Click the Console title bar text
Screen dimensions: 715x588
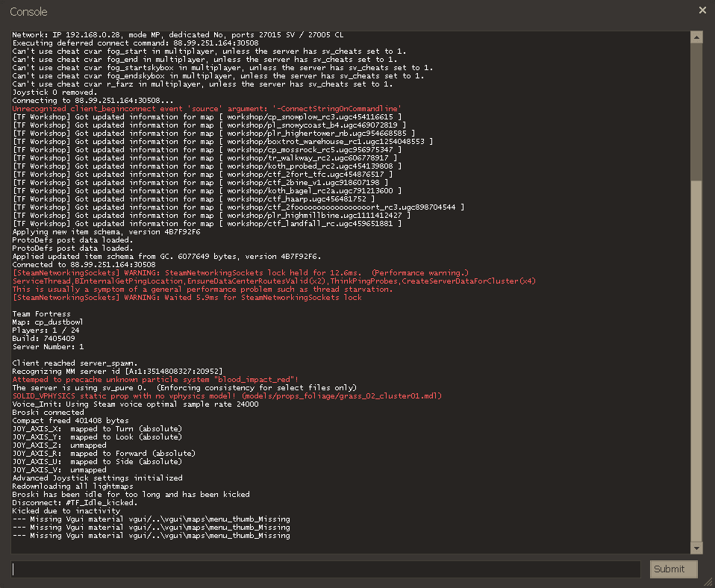[x=28, y=11]
